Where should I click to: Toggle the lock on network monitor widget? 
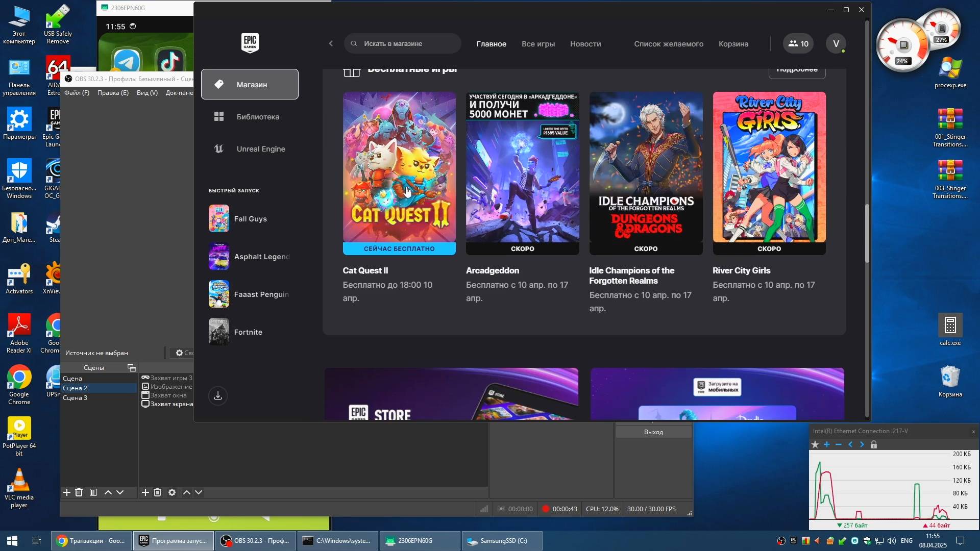point(874,445)
